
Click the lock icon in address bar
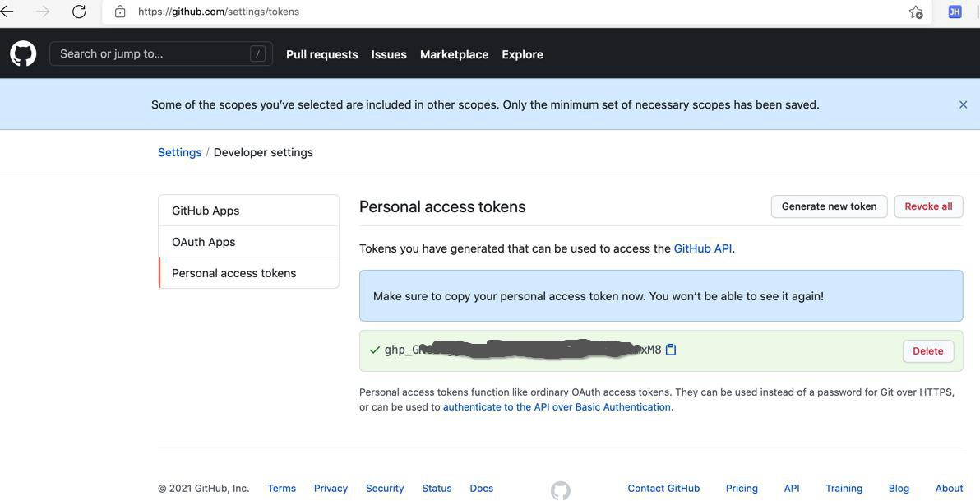pos(120,12)
